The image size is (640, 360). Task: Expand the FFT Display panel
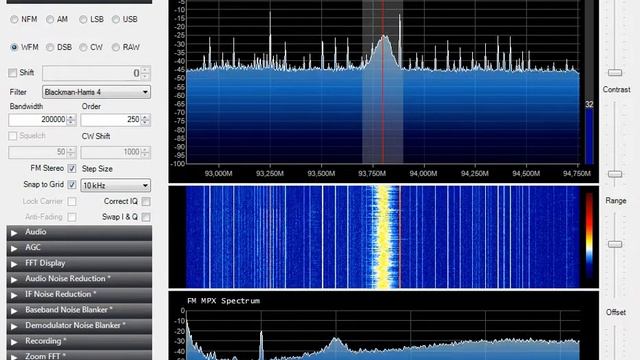pyautogui.click(x=79, y=263)
